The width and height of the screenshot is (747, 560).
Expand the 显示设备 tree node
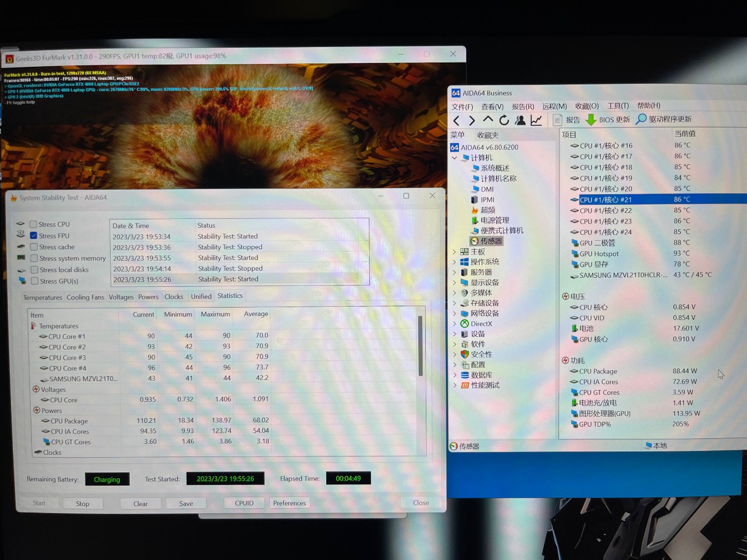(454, 282)
